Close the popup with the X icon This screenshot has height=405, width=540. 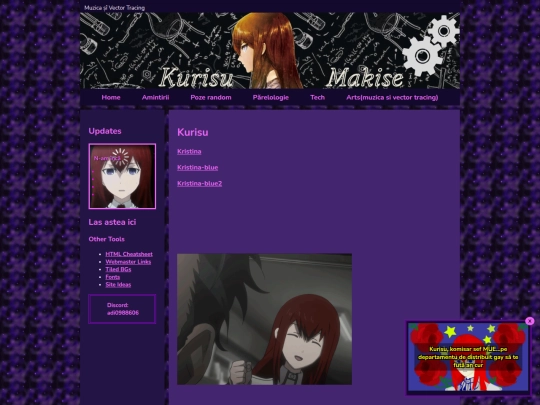530,321
